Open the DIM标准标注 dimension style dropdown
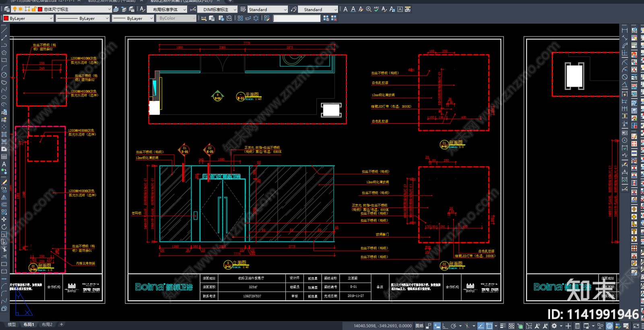Image resolution: width=644 pixels, height=330 pixels. pos(218,9)
